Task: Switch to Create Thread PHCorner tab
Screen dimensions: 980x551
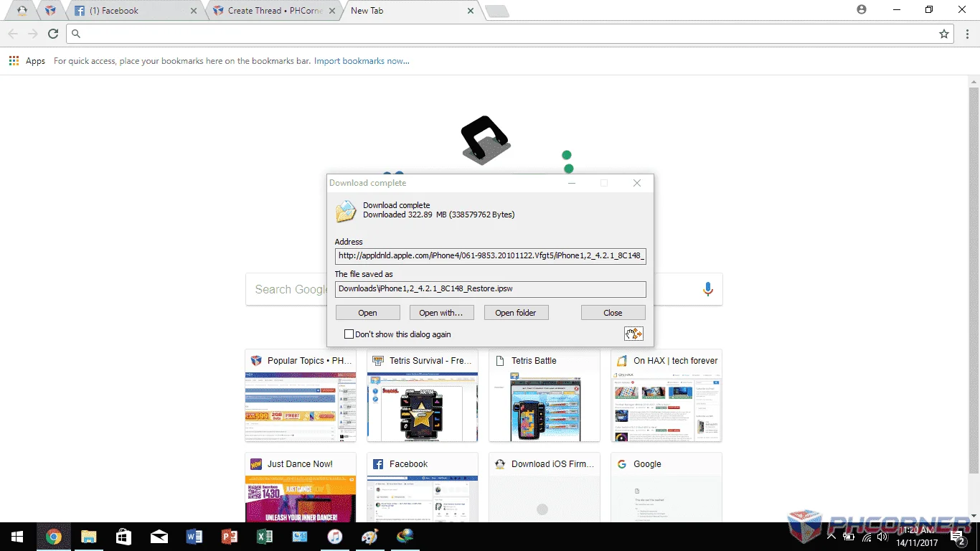Action: pos(275,11)
